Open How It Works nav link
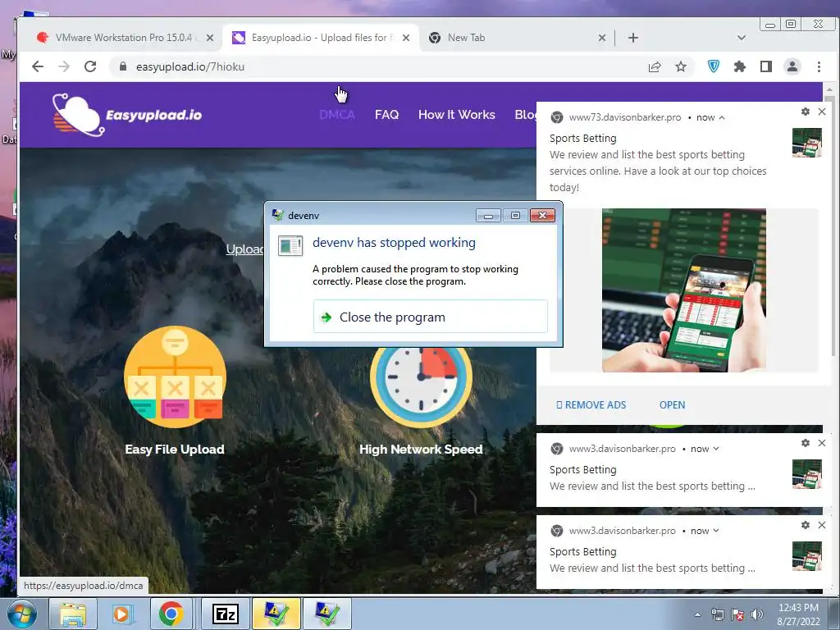Viewport: 840px width, 630px height. click(456, 115)
